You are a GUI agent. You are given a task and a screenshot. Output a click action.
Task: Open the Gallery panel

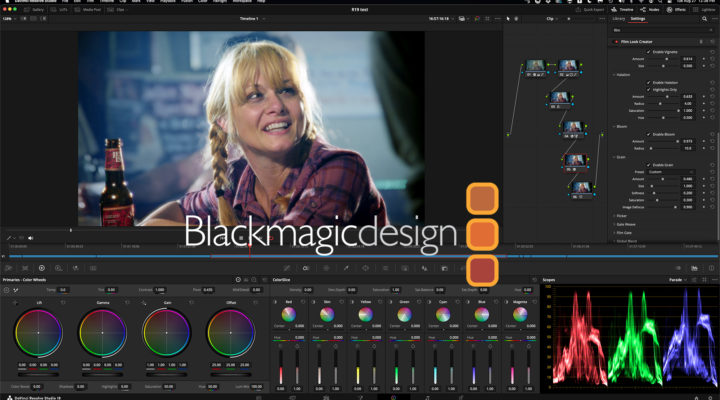coord(34,10)
